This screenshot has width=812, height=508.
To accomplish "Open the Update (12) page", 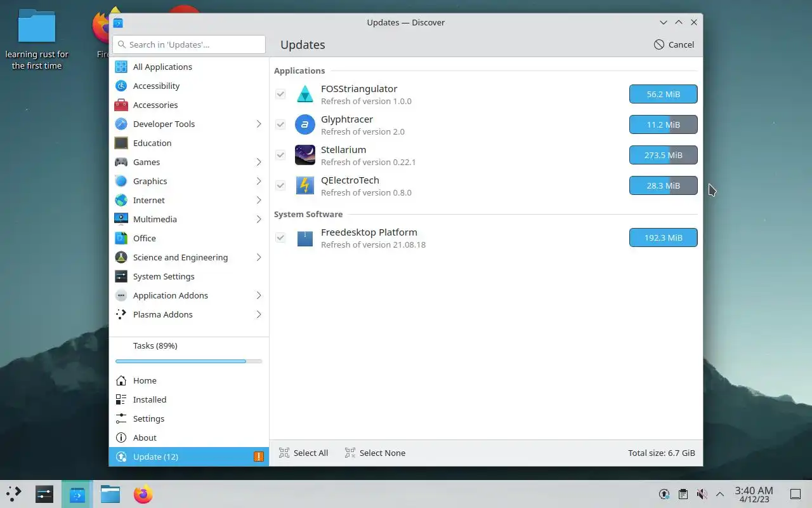I will coord(189,457).
